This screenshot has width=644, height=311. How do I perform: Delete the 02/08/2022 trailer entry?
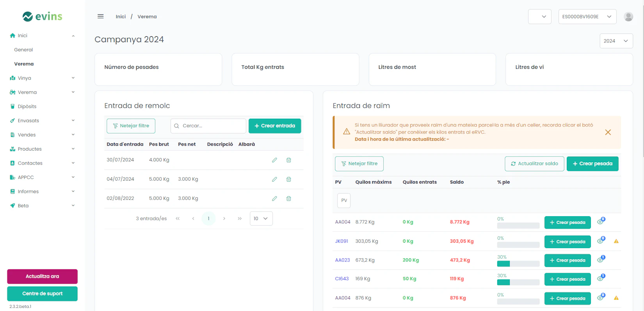pyautogui.click(x=289, y=199)
